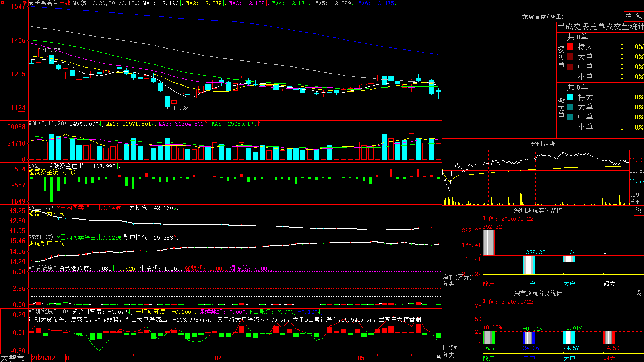The width and height of the screenshot is (644, 362).
Task: Click the 13.75 high price annotation
Action: pyautogui.click(x=52, y=50)
